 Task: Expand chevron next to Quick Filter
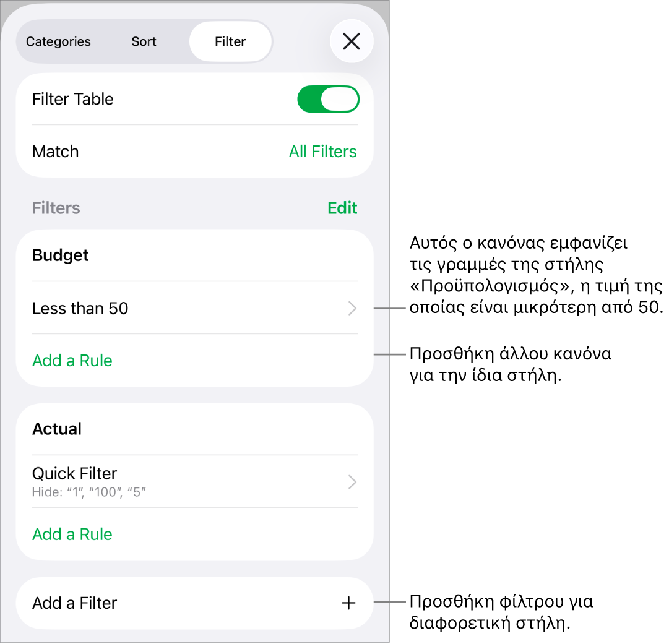(x=352, y=482)
